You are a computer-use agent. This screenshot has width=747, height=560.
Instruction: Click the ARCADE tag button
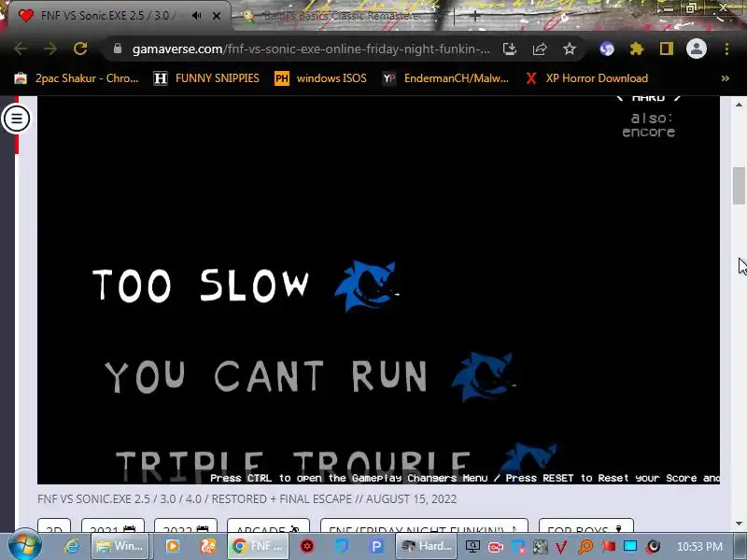pyautogui.click(x=268, y=525)
